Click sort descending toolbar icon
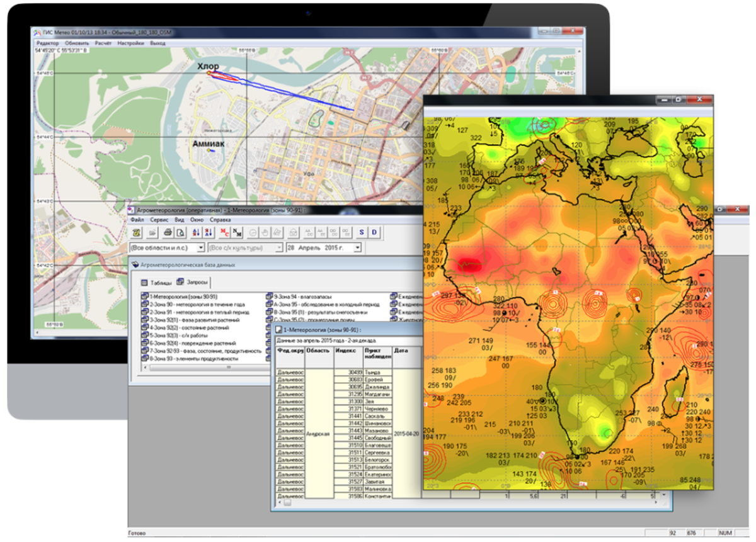The height and width of the screenshot is (542, 756). 208,233
